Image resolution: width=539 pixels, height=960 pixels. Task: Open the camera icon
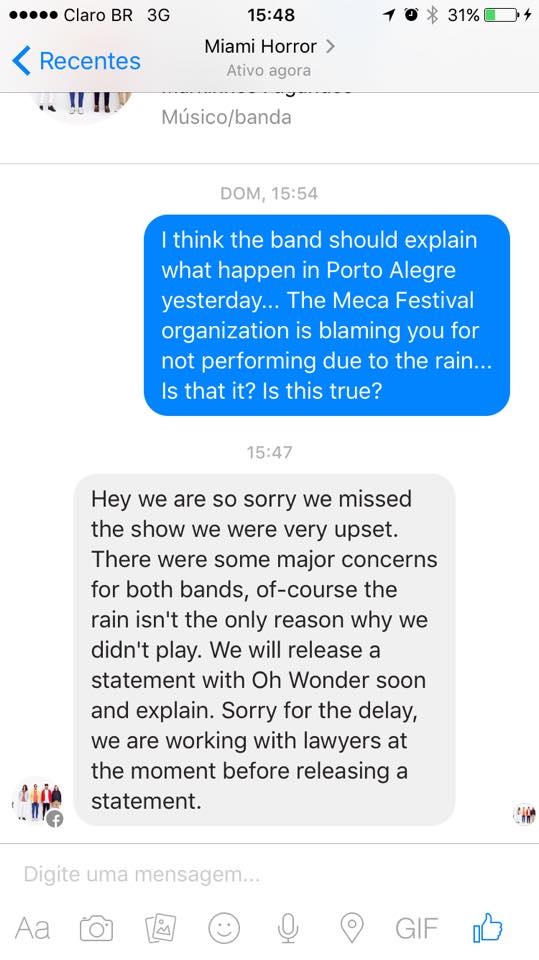coord(97,929)
